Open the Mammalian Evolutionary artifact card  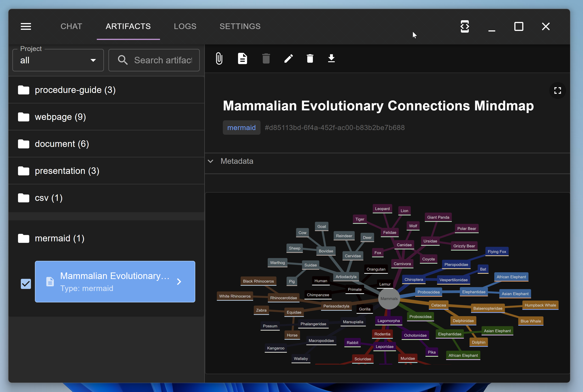click(115, 281)
